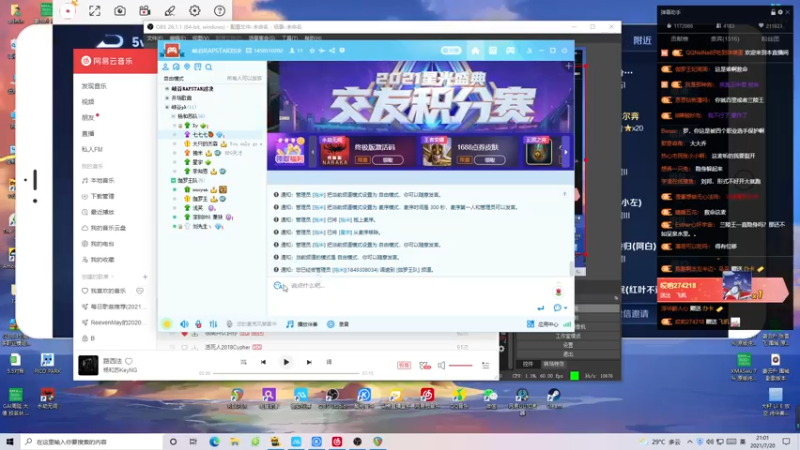Open Local Music in NetEase sidebar
The width and height of the screenshot is (800, 450).
98,181
